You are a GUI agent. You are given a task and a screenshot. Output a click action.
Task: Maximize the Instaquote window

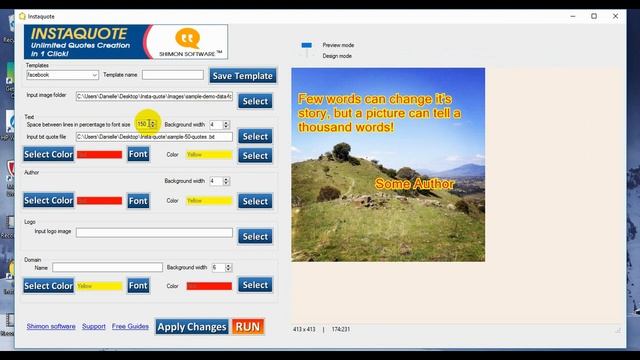(x=594, y=16)
